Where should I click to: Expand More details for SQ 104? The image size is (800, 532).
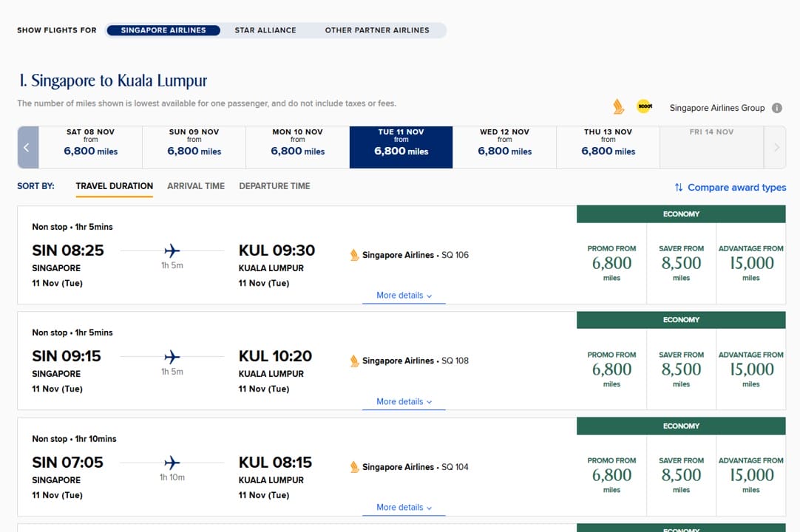tap(404, 508)
